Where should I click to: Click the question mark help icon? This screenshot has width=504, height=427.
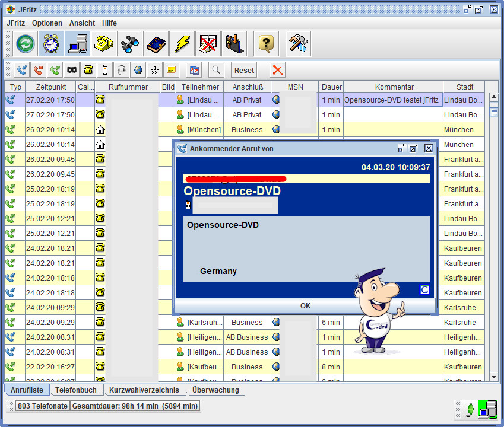coord(267,44)
